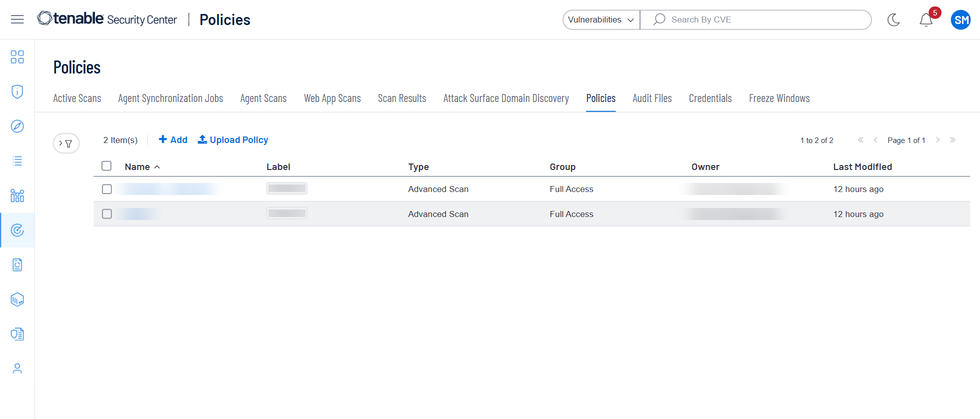
Task: Click the "Page 1 of 1" text
Action: [906, 140]
